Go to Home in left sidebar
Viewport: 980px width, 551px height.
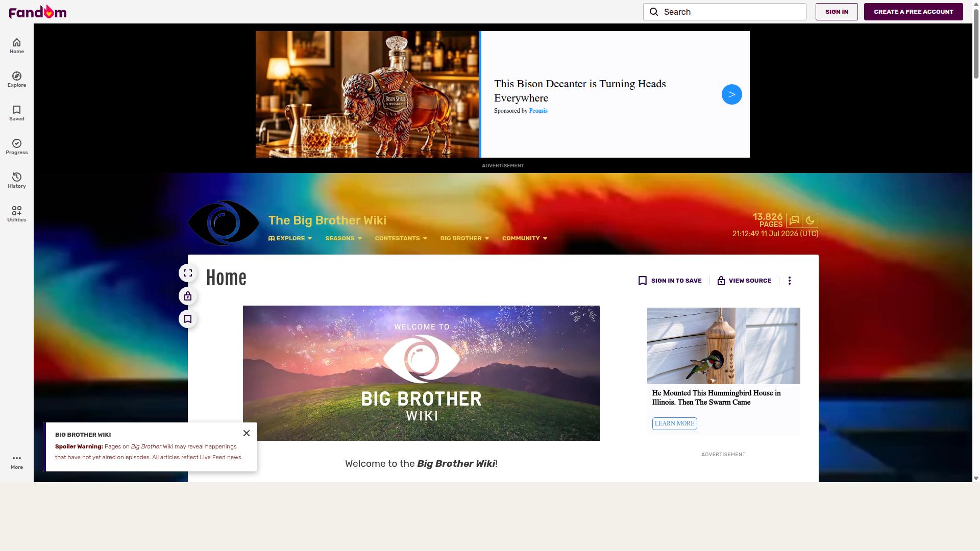(17, 46)
